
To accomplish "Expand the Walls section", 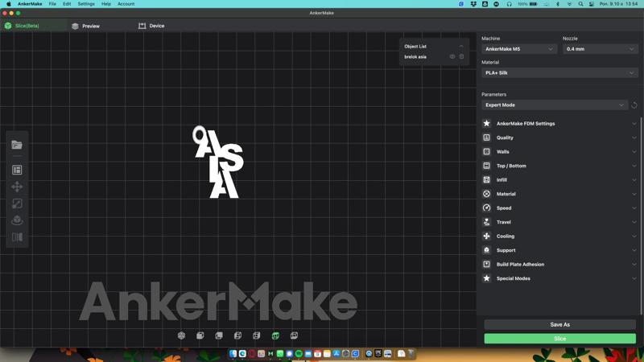I will click(x=634, y=151).
